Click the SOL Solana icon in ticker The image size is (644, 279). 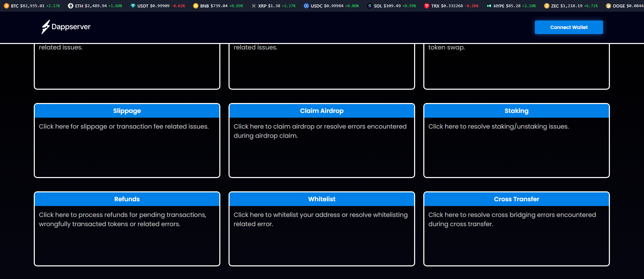point(369,6)
